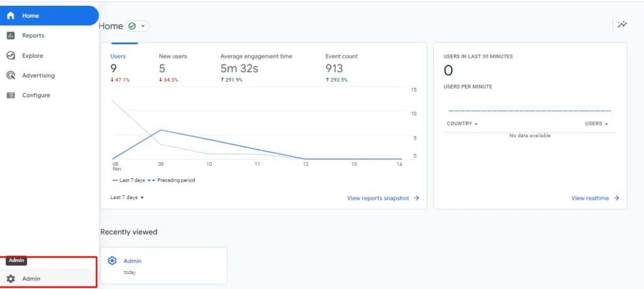Image resolution: width=644 pixels, height=289 pixels.
Task: Open the Home icon in sidebar
Action: tap(11, 16)
